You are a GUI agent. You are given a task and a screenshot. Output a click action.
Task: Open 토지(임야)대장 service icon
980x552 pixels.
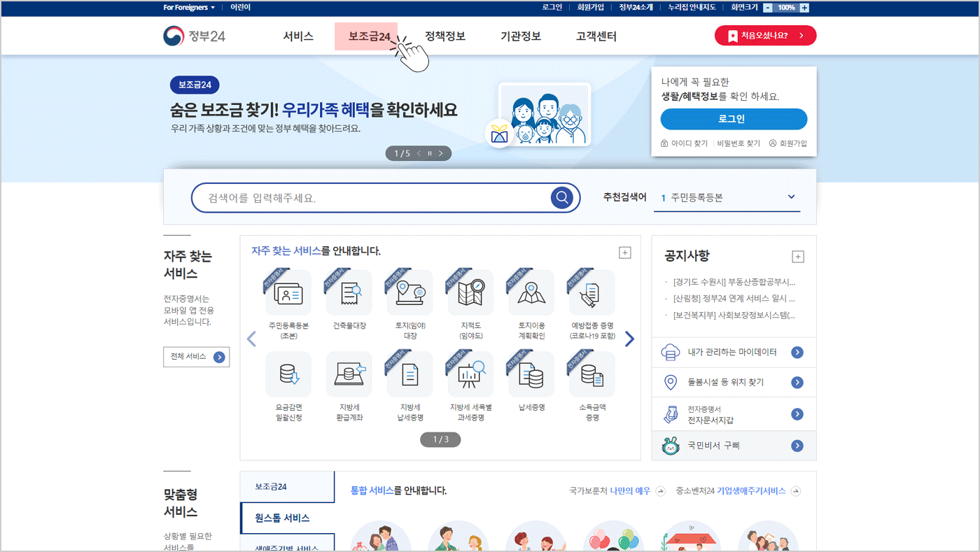coord(410,293)
